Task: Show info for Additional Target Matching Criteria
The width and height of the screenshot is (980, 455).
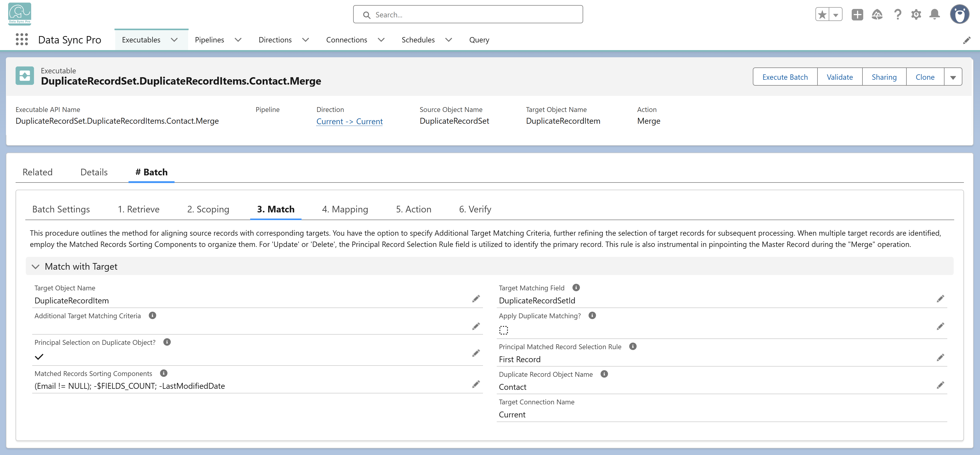Action: (153, 315)
